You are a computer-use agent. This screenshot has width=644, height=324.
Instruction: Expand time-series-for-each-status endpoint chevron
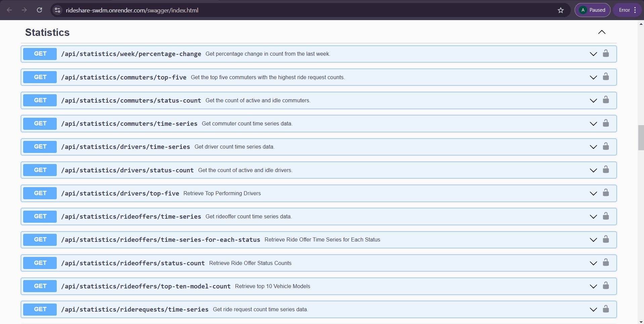pos(593,240)
